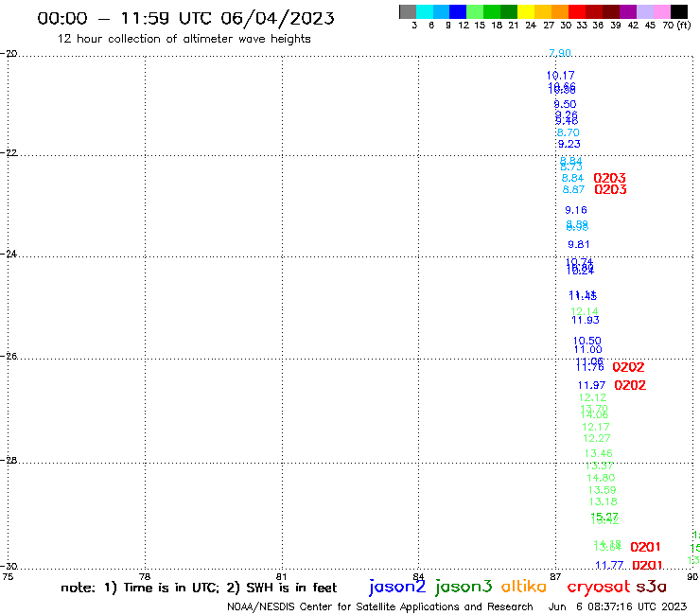Click the subtitle about altimeter wave heights
This screenshot has width=700, height=615.
click(x=184, y=39)
